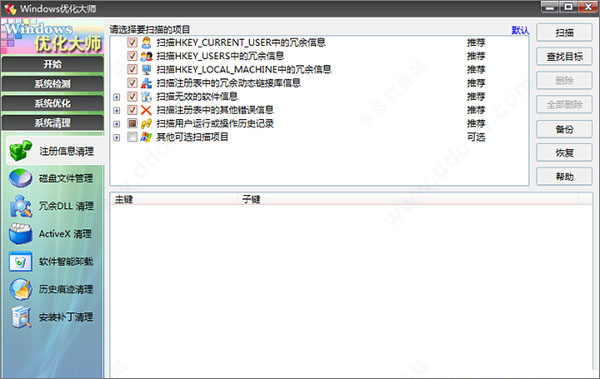This screenshot has width=600, height=379.
Task: Expand the 扫描无效的软件信息 tree node
Action: click(x=117, y=97)
